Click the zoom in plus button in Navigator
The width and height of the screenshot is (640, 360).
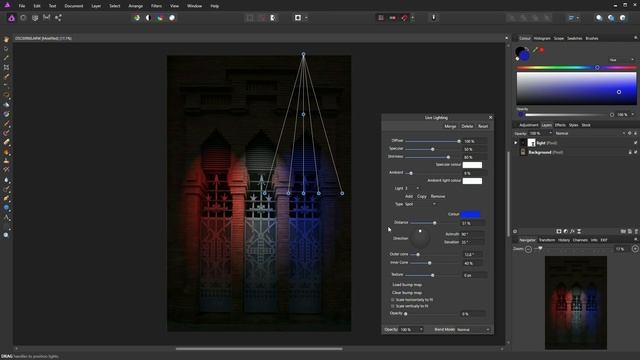click(635, 249)
